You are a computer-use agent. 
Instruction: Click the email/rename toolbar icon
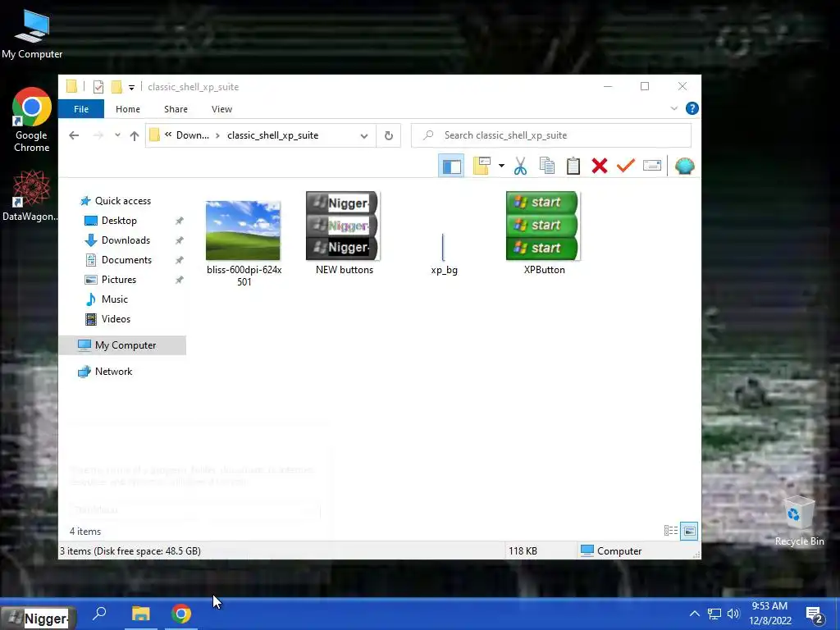(x=652, y=166)
